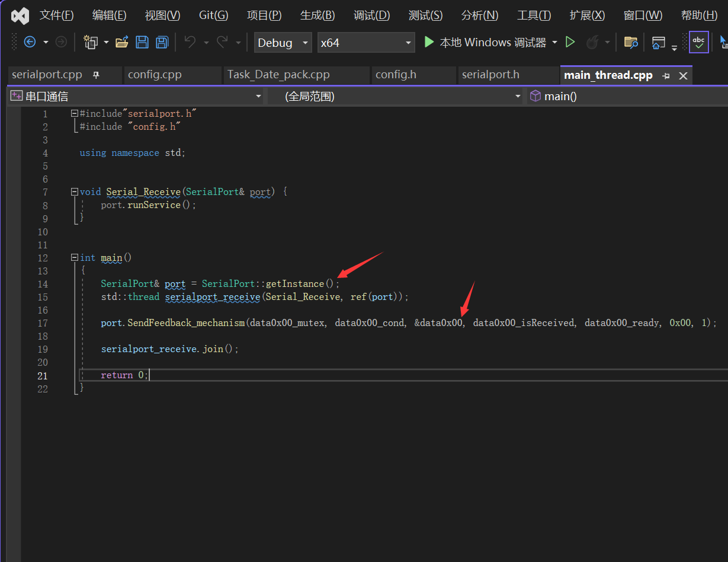Click the Hot Reload flame icon
Image resolution: width=728 pixels, height=562 pixels.
click(592, 42)
